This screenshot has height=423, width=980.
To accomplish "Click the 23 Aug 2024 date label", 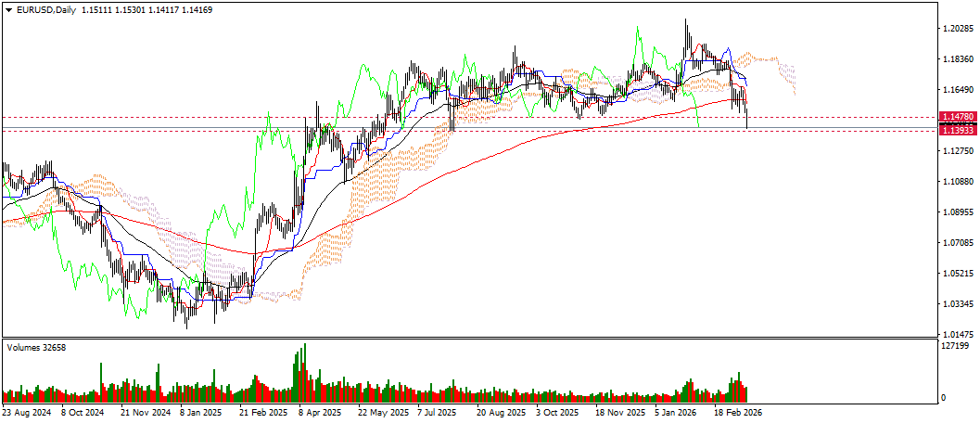I will click(x=26, y=414).
